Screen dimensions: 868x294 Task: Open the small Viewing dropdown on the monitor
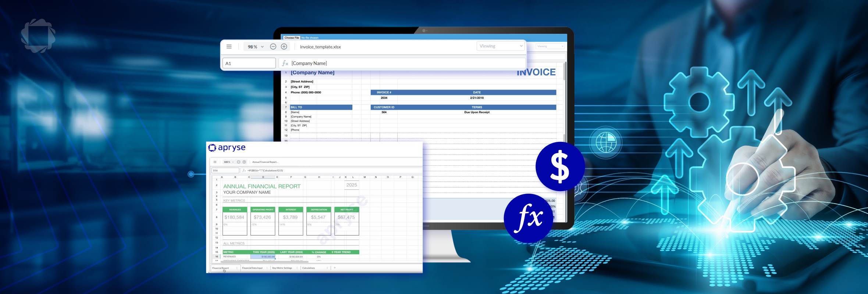click(550, 46)
